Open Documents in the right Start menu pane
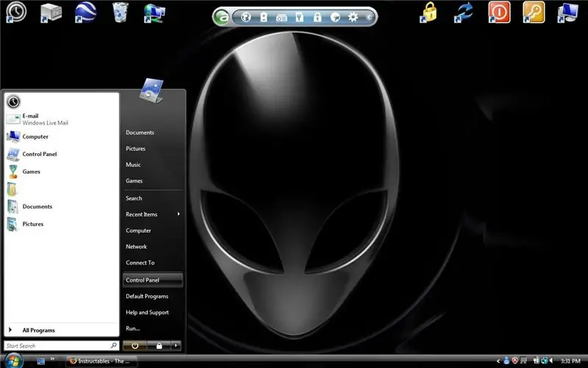 pyautogui.click(x=153, y=132)
